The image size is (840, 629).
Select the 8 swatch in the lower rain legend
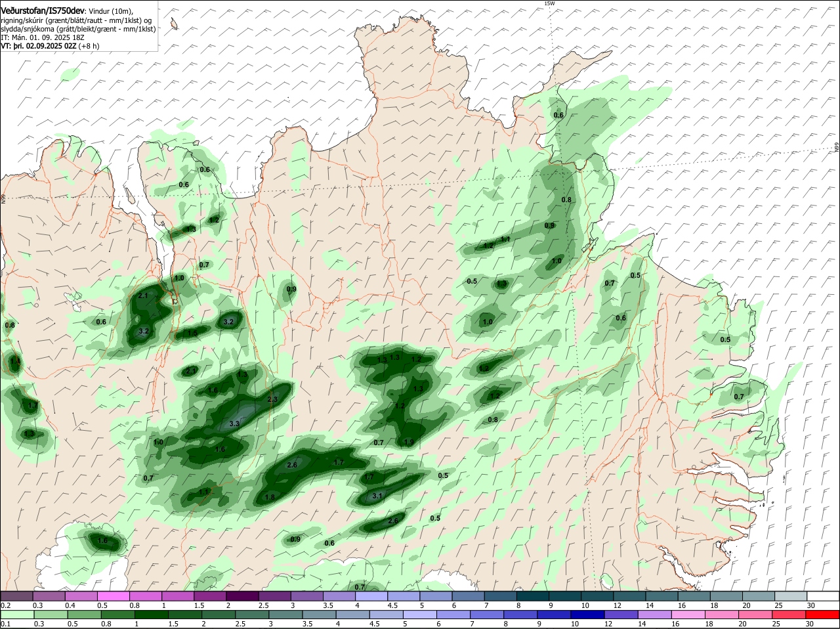click(520, 615)
